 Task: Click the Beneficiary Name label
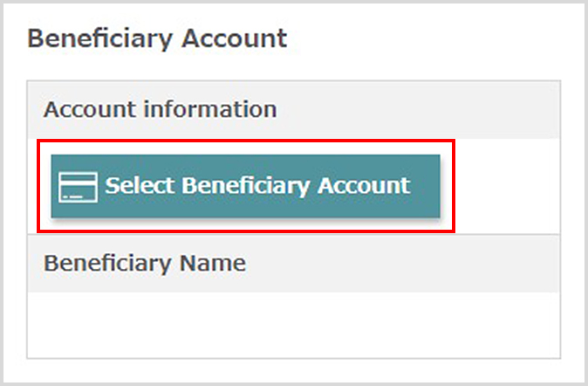coord(145,264)
